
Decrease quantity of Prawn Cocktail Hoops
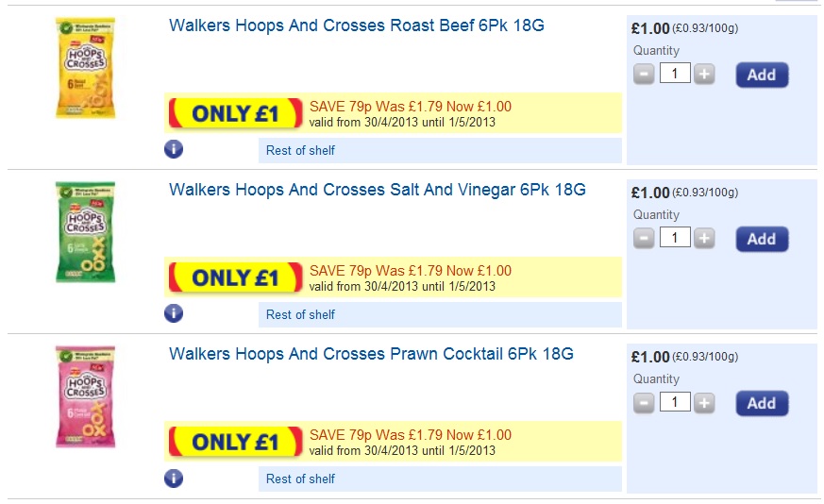pos(644,403)
